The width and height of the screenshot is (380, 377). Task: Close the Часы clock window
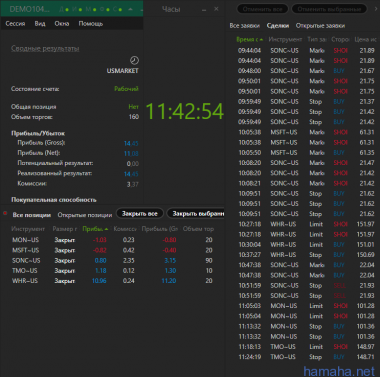[x=216, y=9]
